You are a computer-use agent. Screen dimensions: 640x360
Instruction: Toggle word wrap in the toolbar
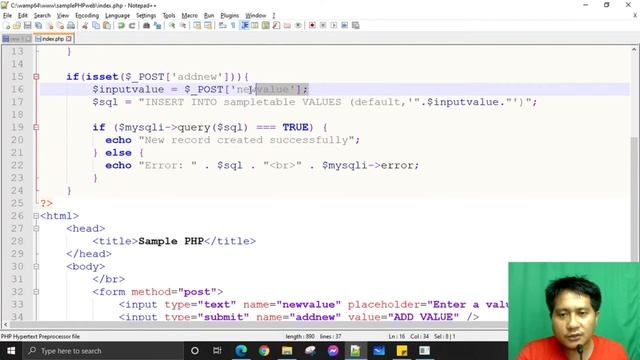(x=222, y=25)
